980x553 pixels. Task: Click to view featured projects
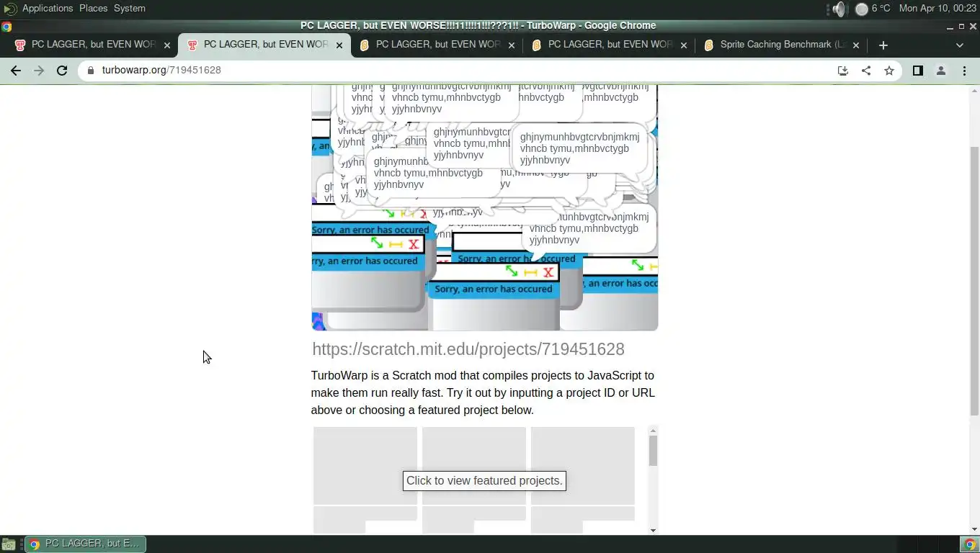484,480
